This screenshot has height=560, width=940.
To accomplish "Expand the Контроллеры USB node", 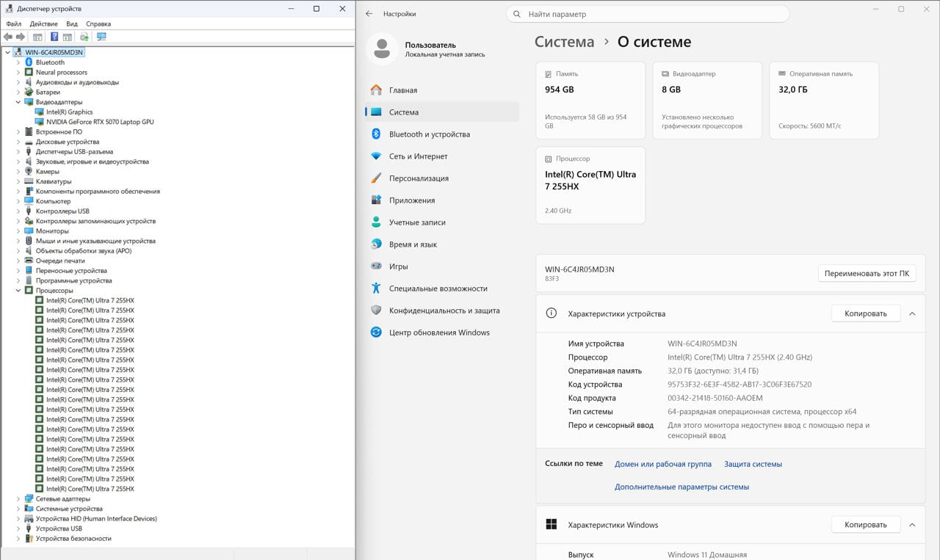I will tap(18, 211).
